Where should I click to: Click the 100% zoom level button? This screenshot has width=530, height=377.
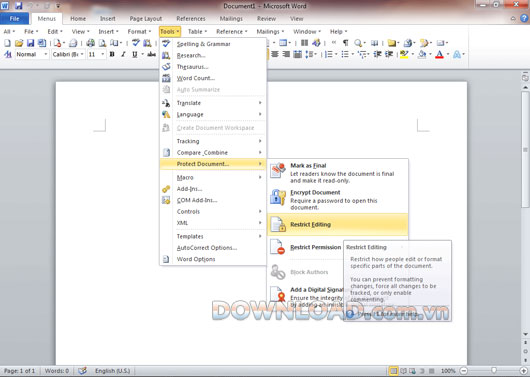click(x=448, y=371)
